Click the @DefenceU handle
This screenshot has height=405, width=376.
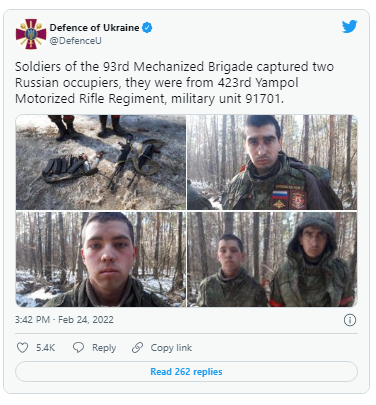76,41
